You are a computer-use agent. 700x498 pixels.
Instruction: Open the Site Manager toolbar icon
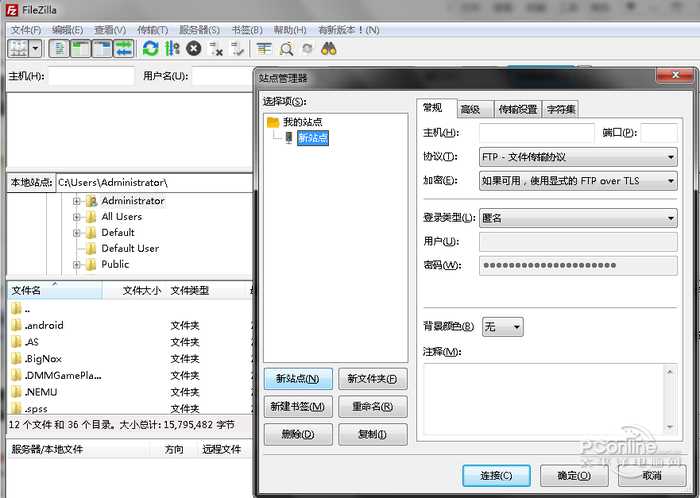(19, 48)
